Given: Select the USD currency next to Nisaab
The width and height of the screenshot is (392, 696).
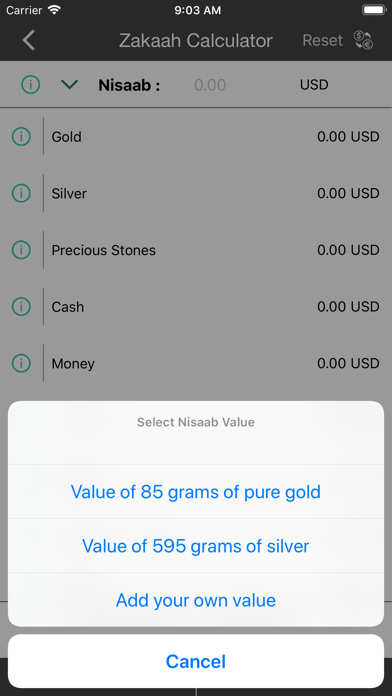Looking at the screenshot, I should click(314, 84).
